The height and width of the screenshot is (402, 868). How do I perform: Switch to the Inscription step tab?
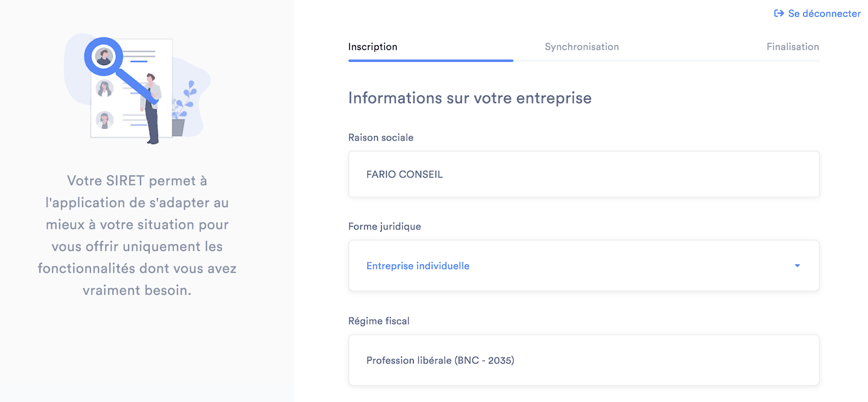(x=373, y=46)
